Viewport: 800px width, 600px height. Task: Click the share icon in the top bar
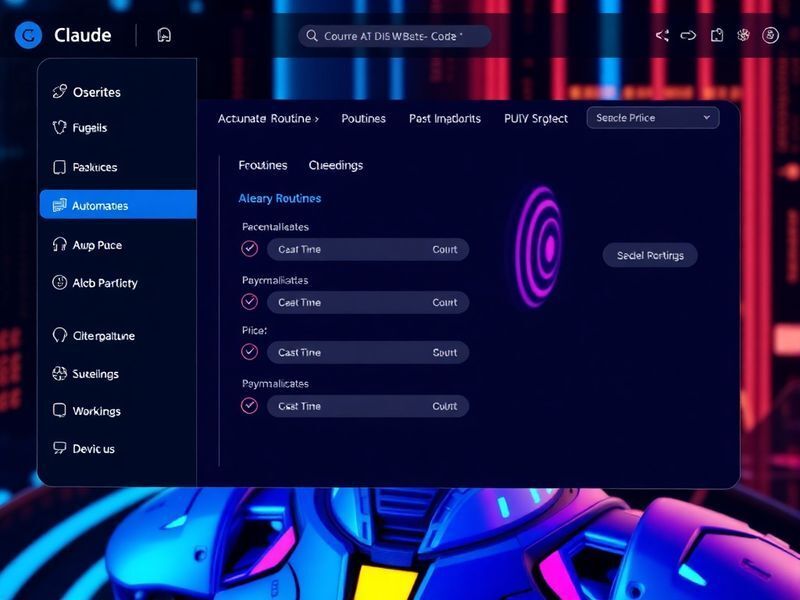click(x=661, y=34)
